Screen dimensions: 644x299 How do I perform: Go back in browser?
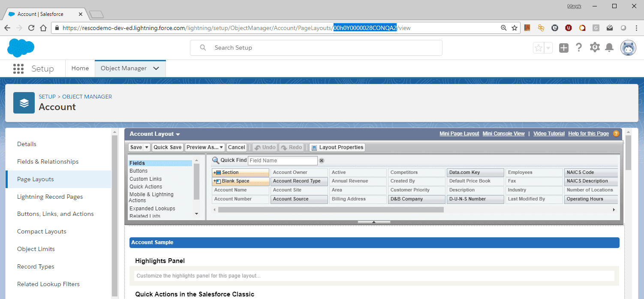tap(7, 28)
